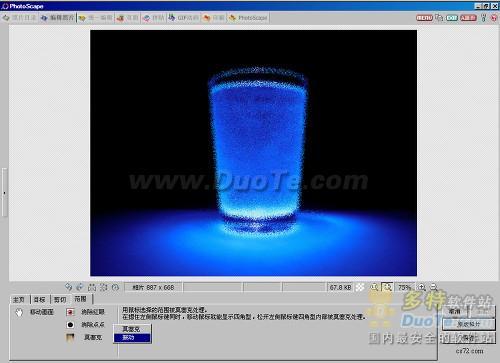Select the black dot mole removal tool
This screenshot has height=363, width=500.
coord(70,325)
